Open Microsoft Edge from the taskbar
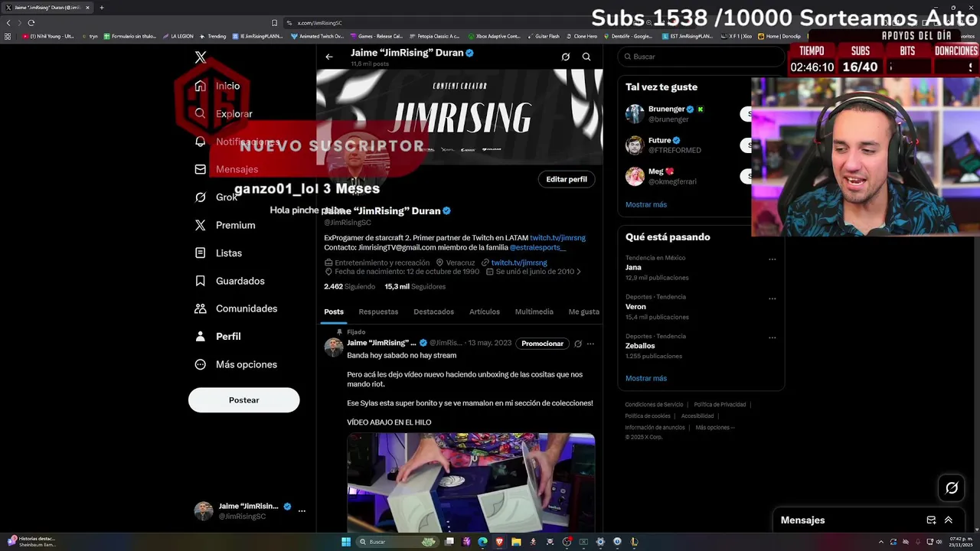Image resolution: width=980 pixels, height=551 pixels. [482, 542]
